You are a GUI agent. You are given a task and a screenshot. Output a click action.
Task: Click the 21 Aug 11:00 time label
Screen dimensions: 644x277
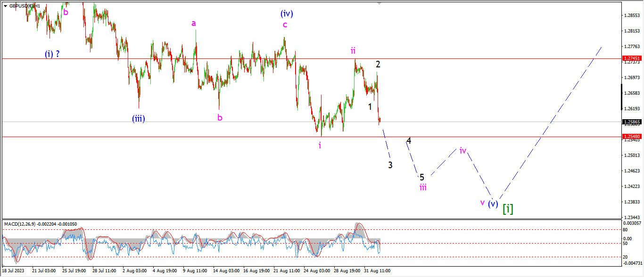[x=286, y=271]
